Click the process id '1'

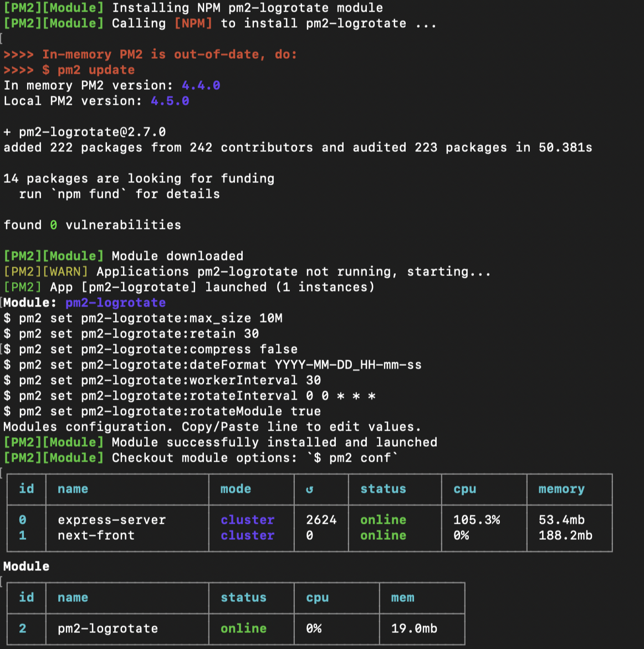tap(23, 535)
